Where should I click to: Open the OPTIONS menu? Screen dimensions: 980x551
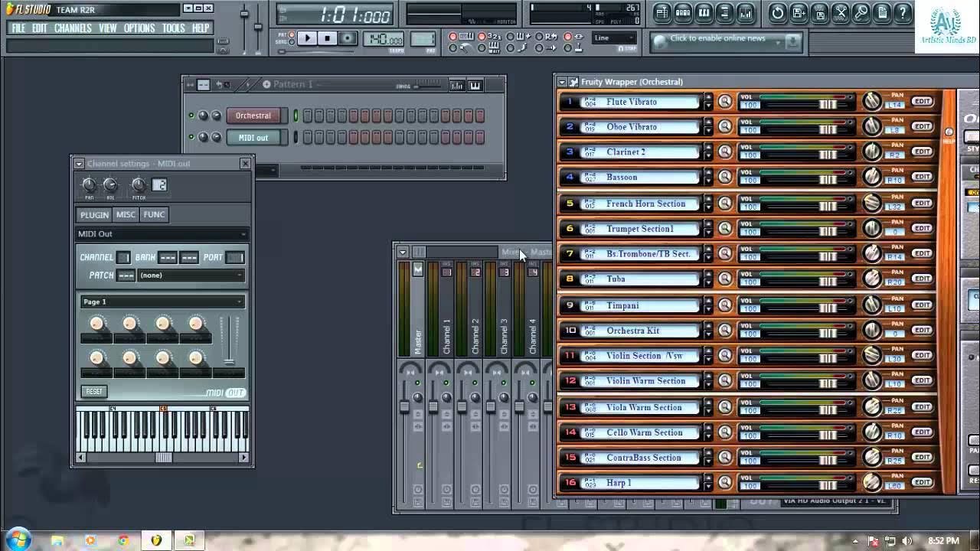pyautogui.click(x=139, y=28)
